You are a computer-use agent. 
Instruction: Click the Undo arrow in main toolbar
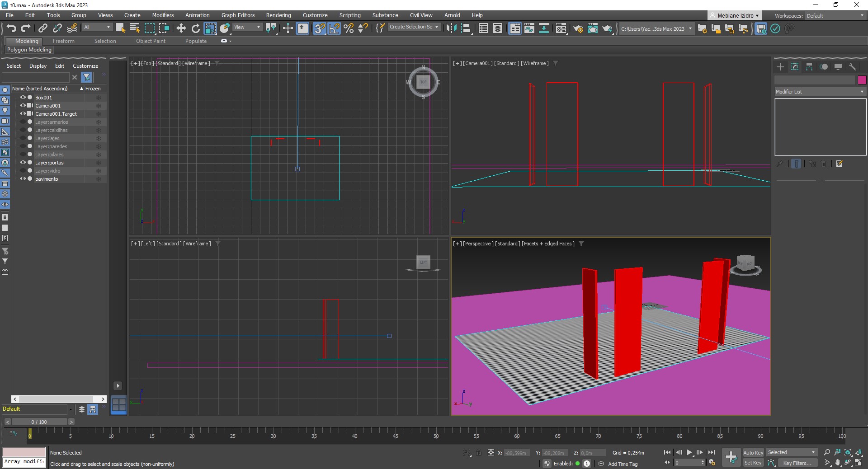[x=11, y=28]
